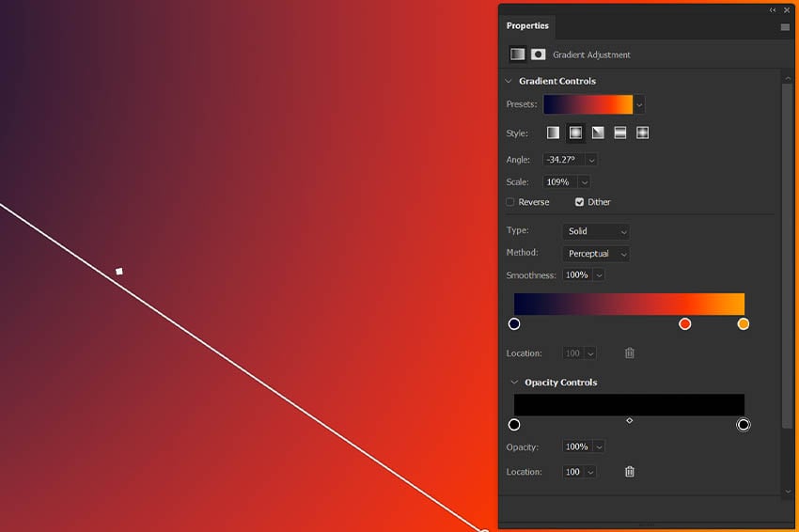
Task: Open the color stop Location dropdown arrow
Action: tap(590, 353)
